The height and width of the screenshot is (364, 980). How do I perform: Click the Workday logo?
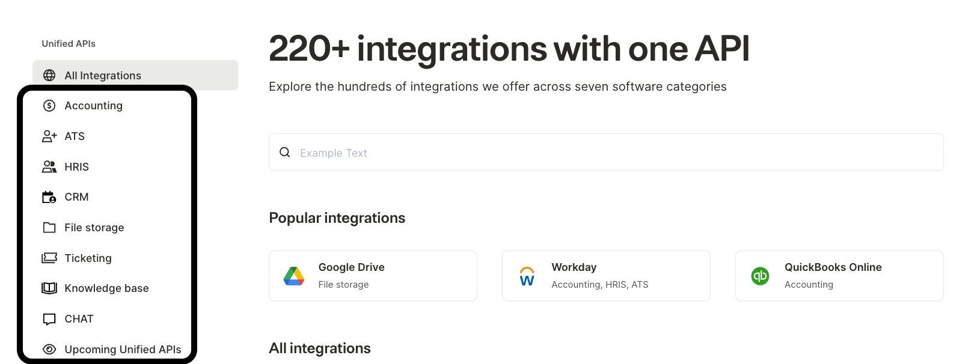[x=527, y=275]
